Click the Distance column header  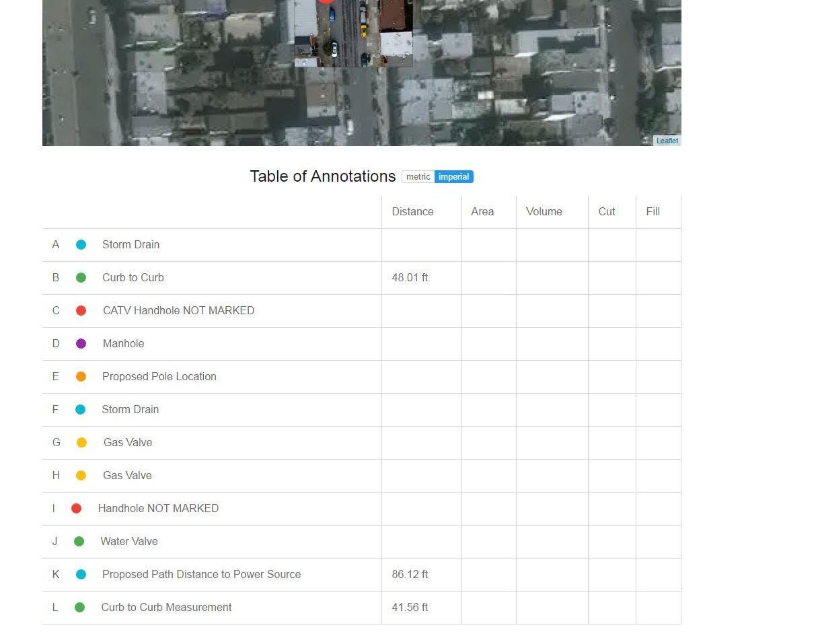pyautogui.click(x=412, y=212)
